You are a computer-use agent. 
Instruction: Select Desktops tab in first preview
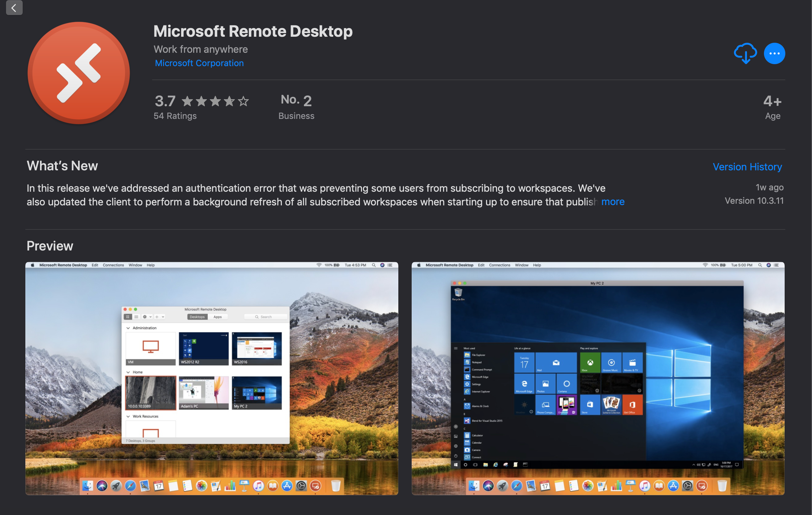197,317
